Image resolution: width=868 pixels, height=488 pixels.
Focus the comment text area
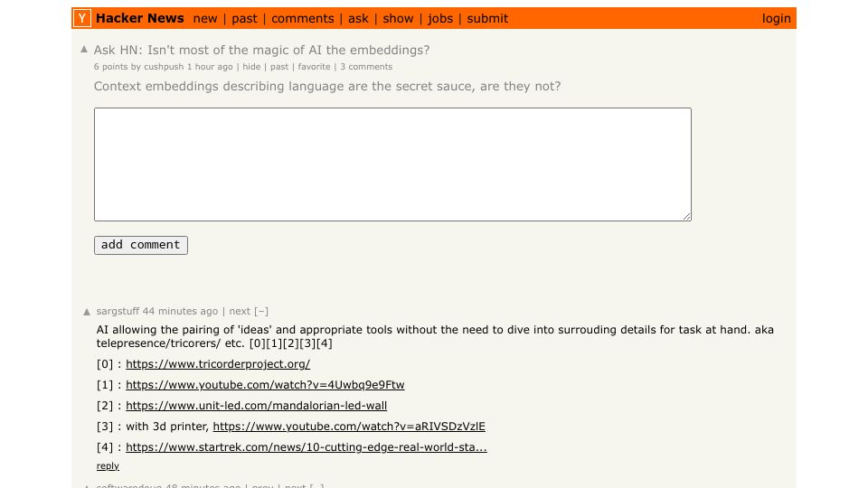coord(392,164)
